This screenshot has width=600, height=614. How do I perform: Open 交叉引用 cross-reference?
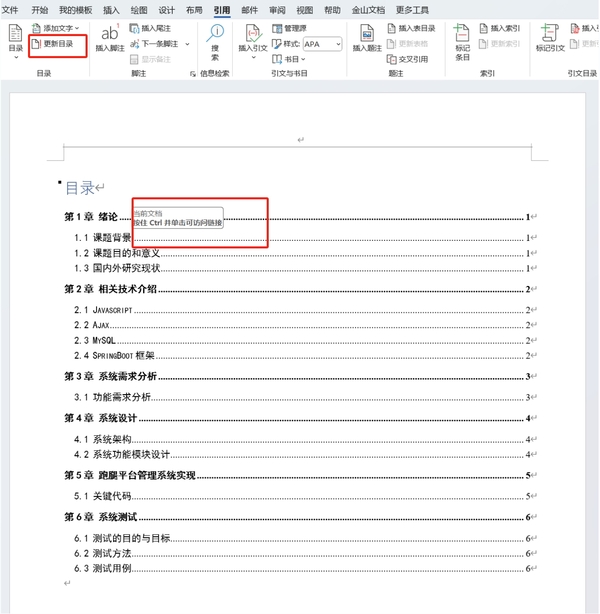tap(407, 60)
